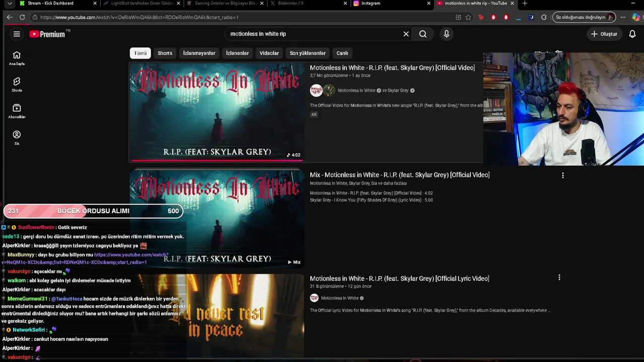
Task: Click the SunflowerRonin chat username
Action: [x=36, y=228]
